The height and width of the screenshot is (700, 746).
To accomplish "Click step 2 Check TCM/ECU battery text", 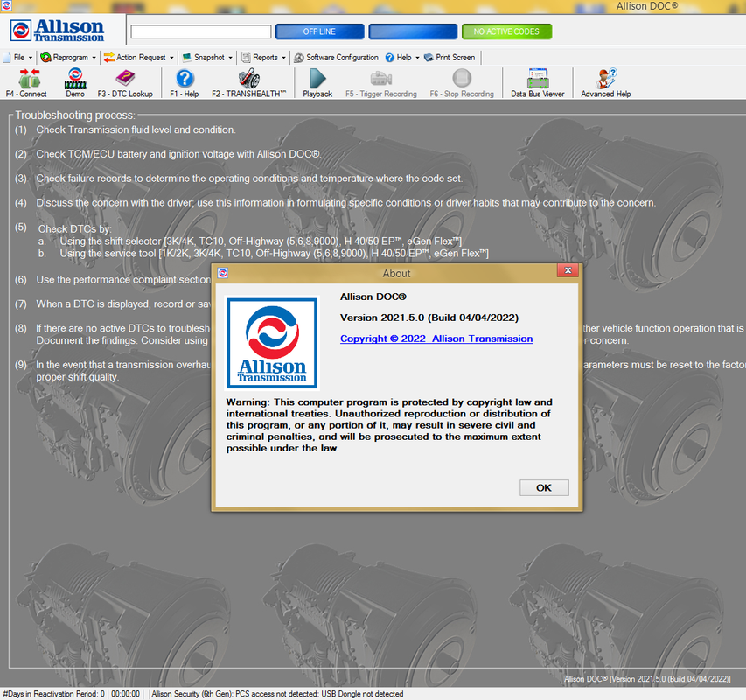I will pyautogui.click(x=179, y=154).
